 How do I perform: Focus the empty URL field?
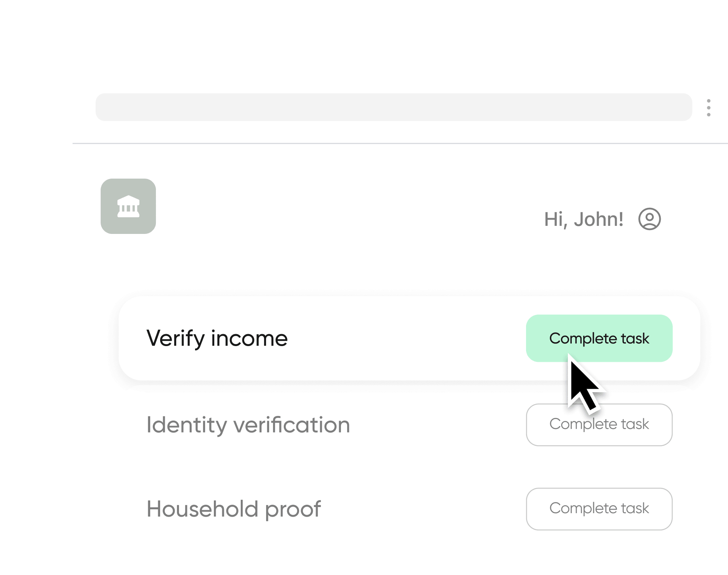tap(394, 107)
